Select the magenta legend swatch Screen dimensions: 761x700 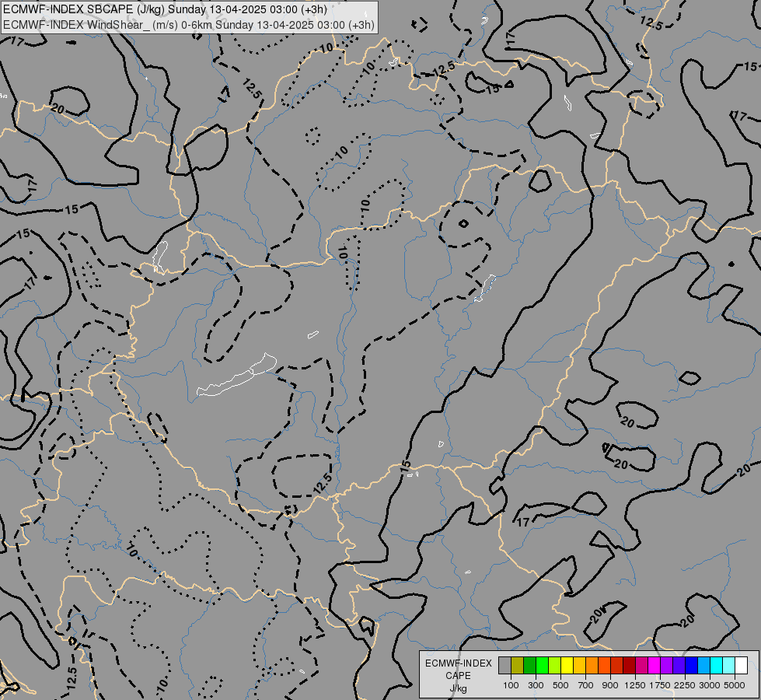[655, 665]
